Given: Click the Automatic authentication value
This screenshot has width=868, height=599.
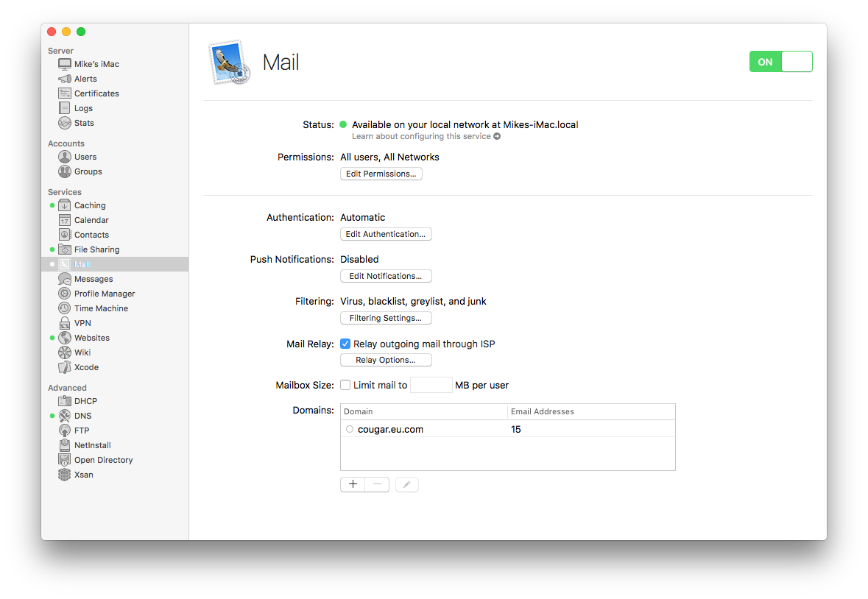Looking at the screenshot, I should [x=363, y=217].
